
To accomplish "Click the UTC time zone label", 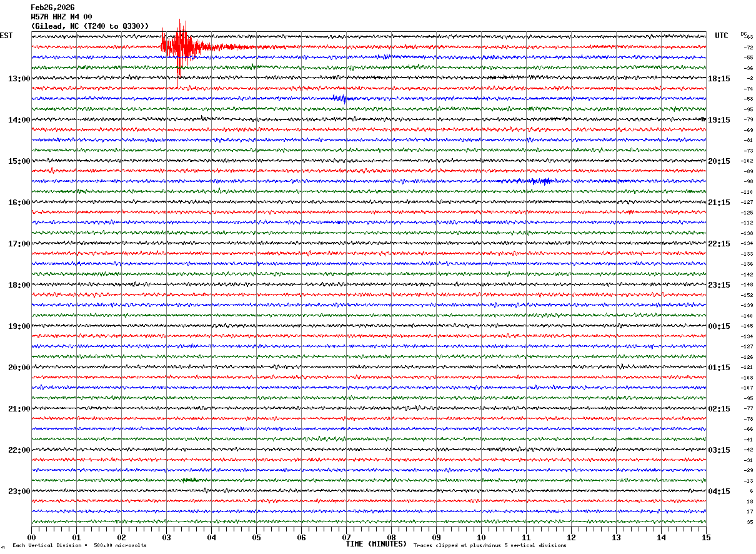I will pos(722,36).
